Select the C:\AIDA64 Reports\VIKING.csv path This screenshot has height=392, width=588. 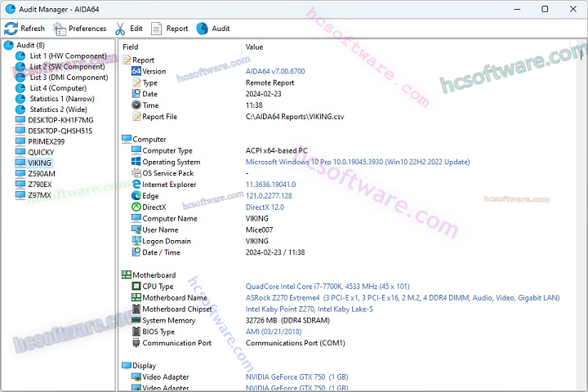[x=295, y=117]
